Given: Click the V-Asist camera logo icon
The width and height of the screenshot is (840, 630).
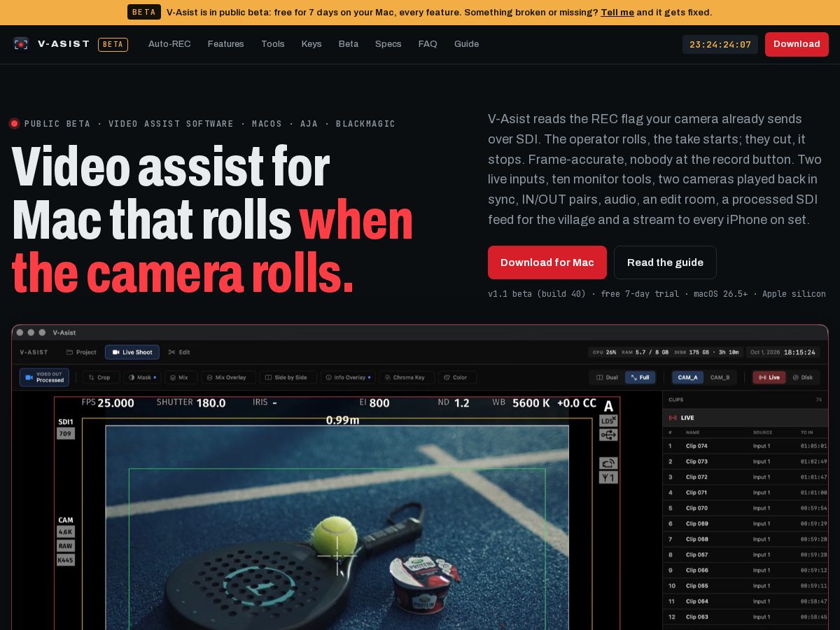Looking at the screenshot, I should coord(21,44).
